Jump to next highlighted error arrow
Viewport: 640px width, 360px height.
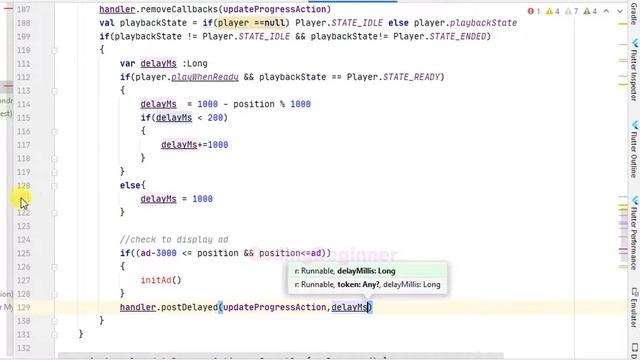coord(620,11)
